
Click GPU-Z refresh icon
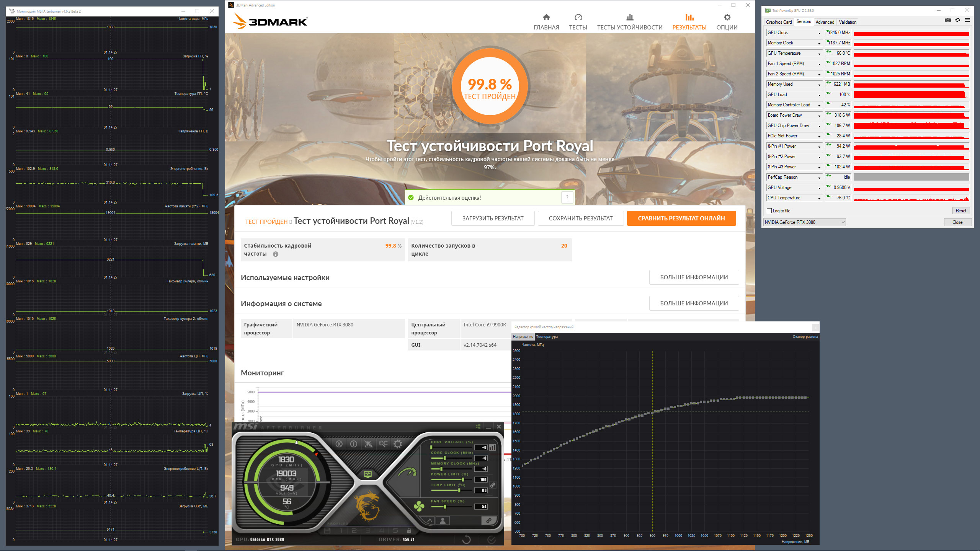tap(957, 20)
